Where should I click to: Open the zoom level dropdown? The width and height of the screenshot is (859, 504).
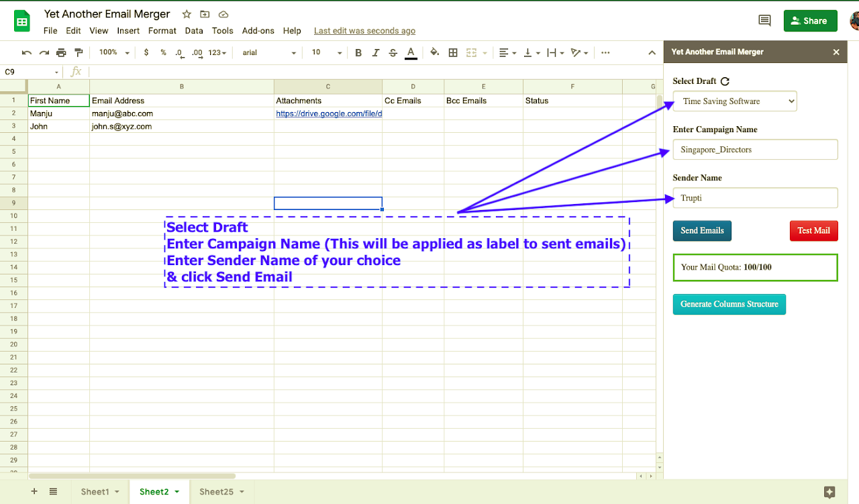click(114, 52)
